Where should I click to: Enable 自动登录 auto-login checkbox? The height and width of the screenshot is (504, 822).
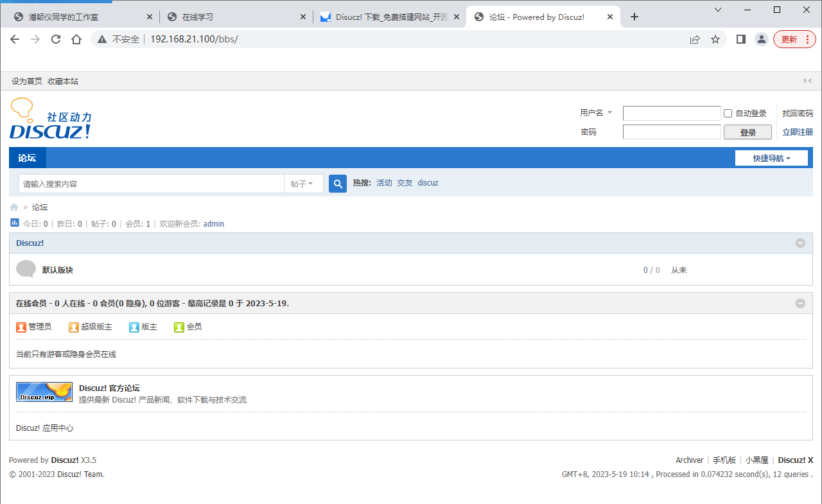pyautogui.click(x=728, y=114)
